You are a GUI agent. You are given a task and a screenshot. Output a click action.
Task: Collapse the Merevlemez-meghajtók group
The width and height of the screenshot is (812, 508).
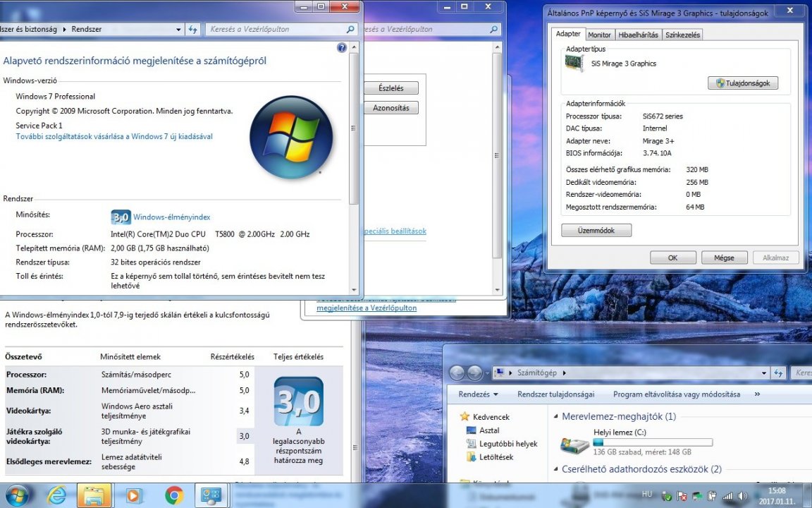click(556, 416)
